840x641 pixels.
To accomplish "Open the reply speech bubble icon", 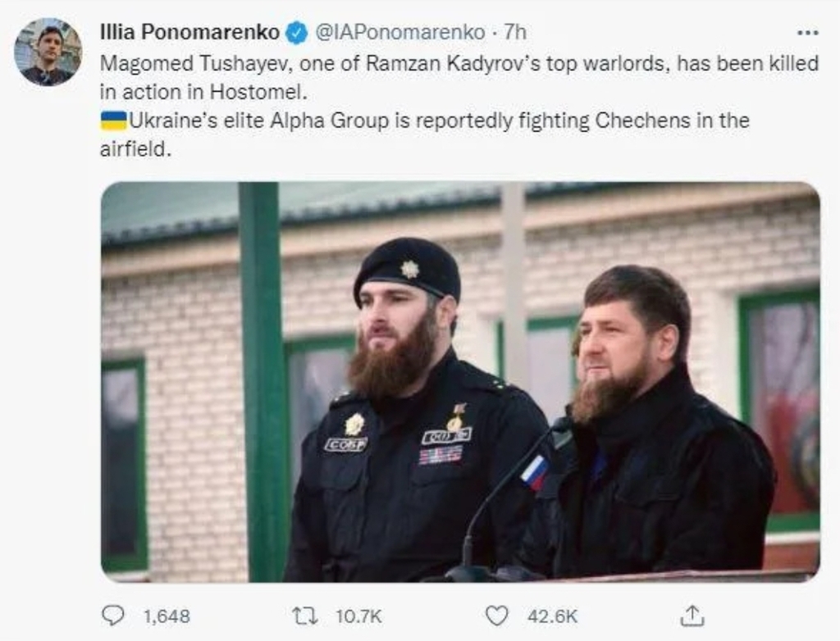I will [112, 616].
